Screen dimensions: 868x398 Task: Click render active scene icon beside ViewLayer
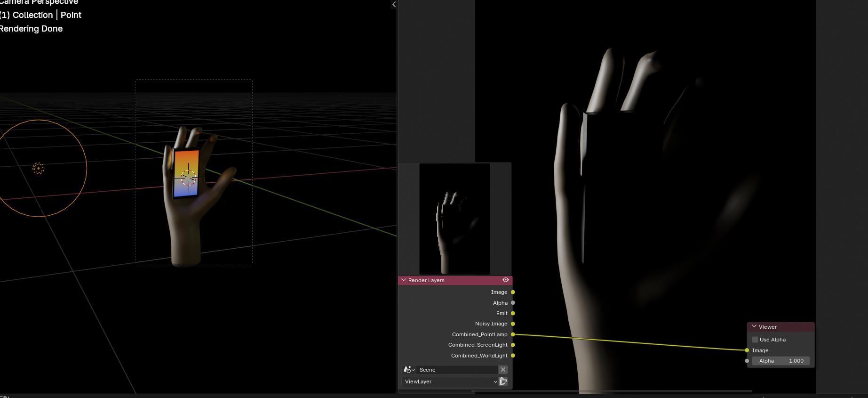point(503,382)
